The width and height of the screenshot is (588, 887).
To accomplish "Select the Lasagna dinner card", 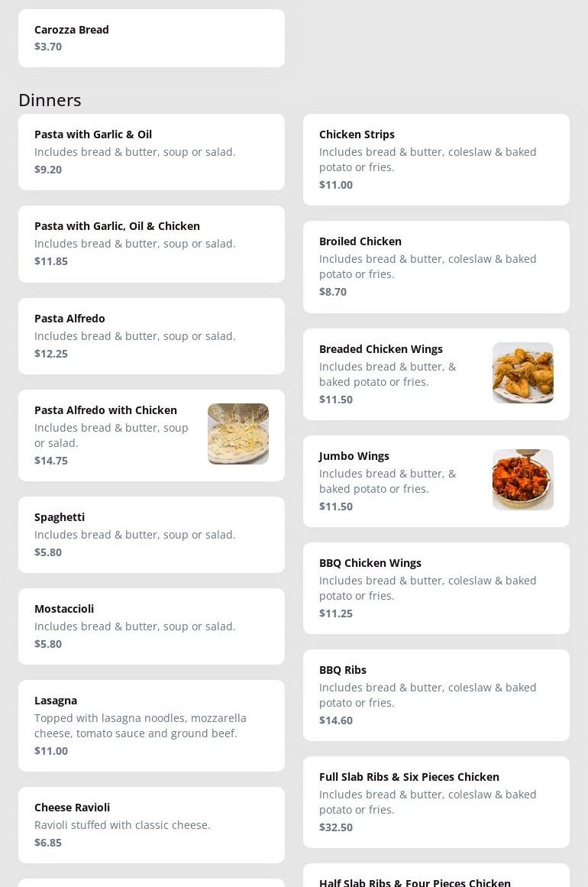I will point(151,726).
